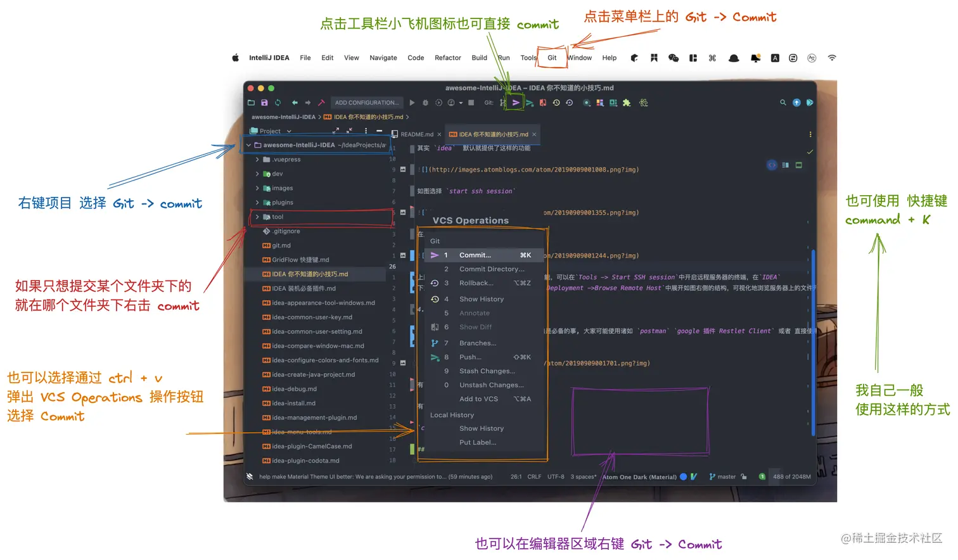This screenshot has width=958, height=560.
Task: Click the Collapse All icon in Project panel
Action: [x=350, y=130]
